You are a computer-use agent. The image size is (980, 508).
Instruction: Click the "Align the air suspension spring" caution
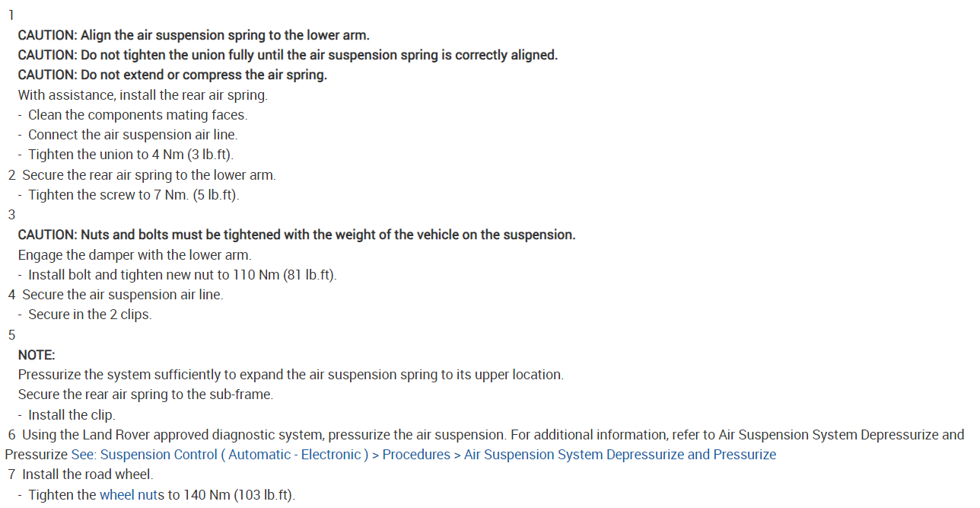[x=193, y=35]
